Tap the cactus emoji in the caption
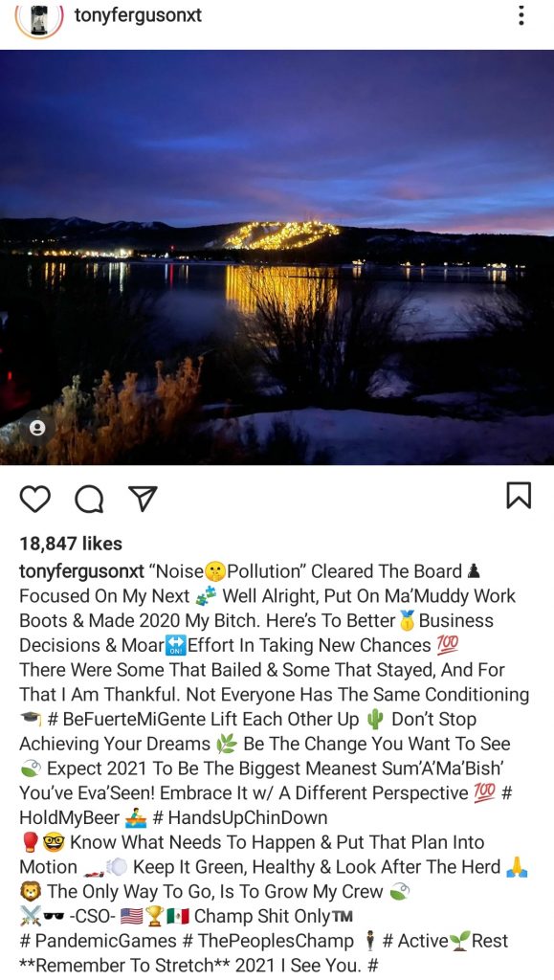 tap(375, 719)
